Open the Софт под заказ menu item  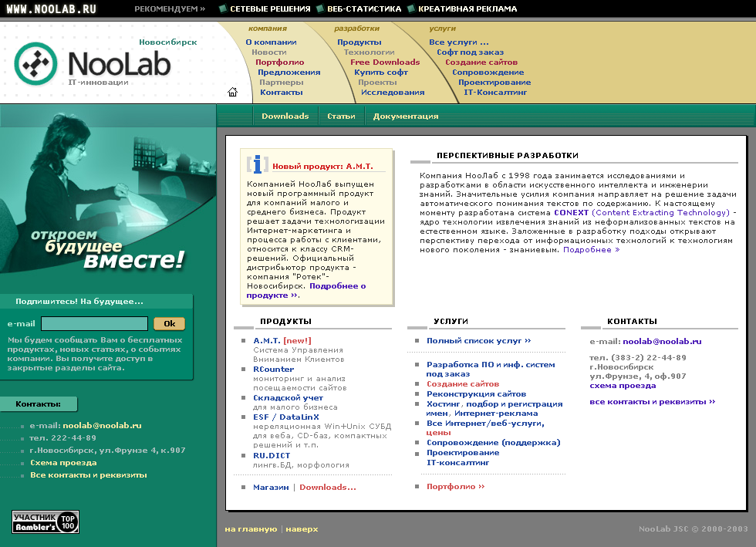point(470,52)
